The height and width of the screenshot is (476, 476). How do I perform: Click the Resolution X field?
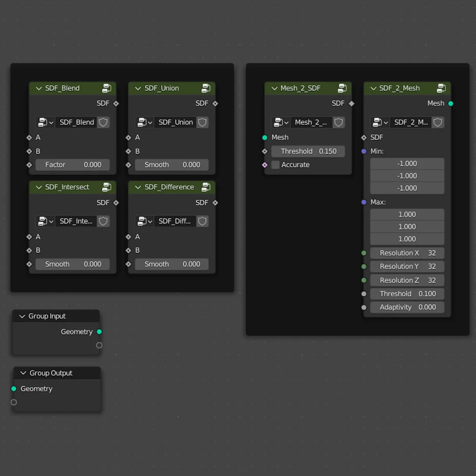pos(407,253)
